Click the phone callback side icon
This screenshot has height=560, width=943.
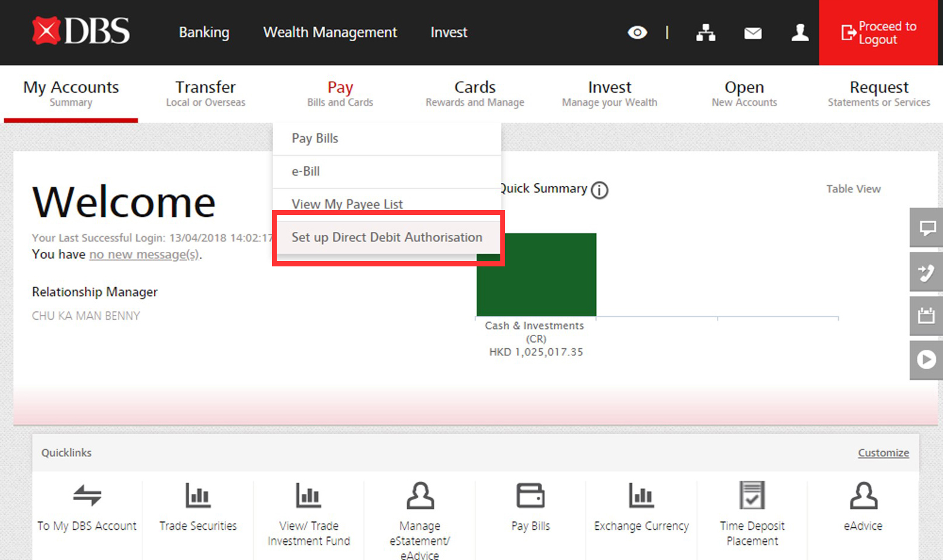tap(927, 272)
